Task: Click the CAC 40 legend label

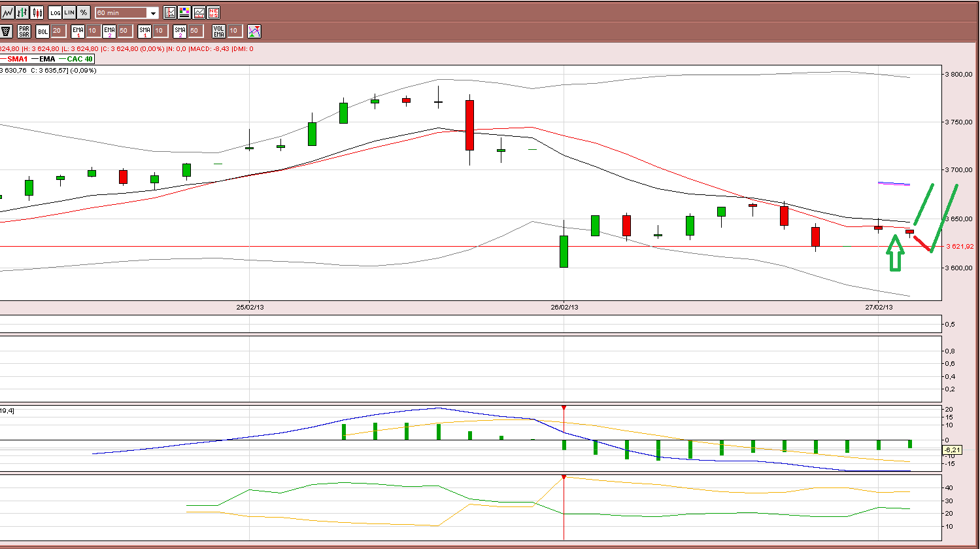Action: click(80, 59)
